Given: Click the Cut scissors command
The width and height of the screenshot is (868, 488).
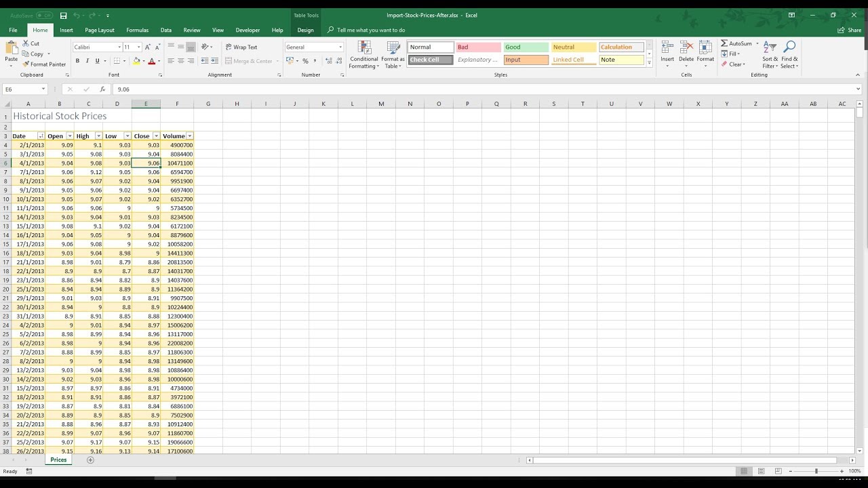Looking at the screenshot, I should pyautogui.click(x=31, y=43).
